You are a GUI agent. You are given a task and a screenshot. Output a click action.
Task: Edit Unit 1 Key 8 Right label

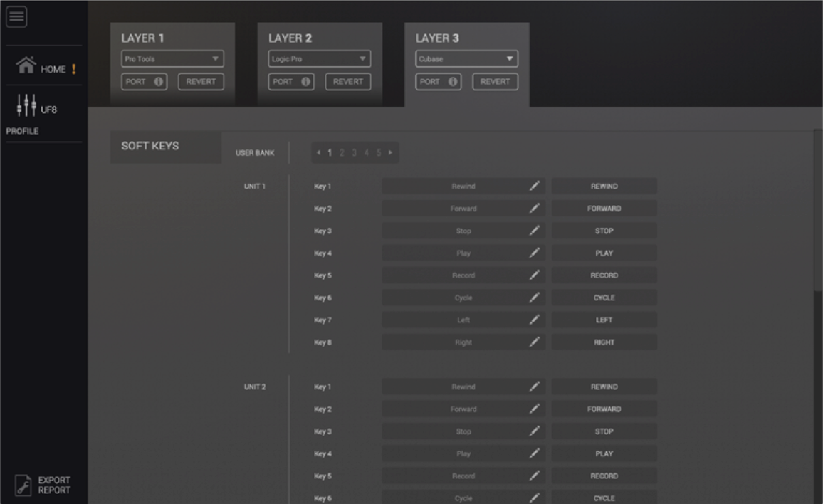point(463,342)
